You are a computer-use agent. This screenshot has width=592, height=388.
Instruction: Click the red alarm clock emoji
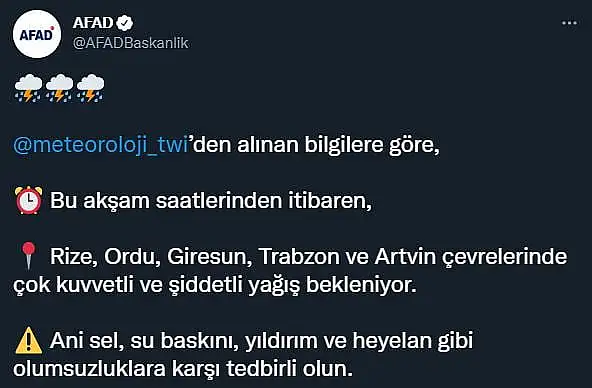pos(28,200)
